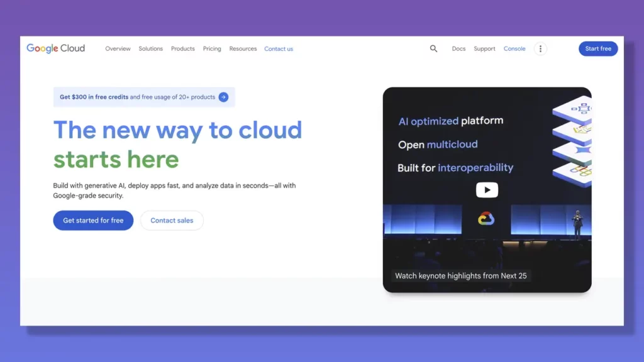This screenshot has width=644, height=362.
Task: Click the Contact sales button
Action: tap(172, 221)
